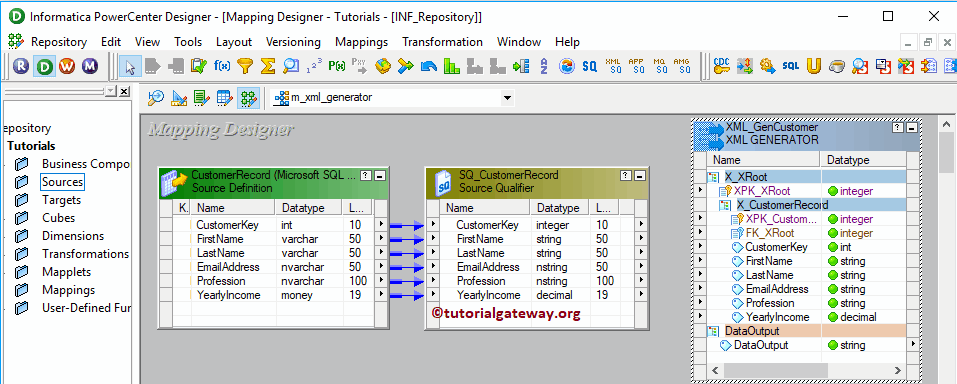Click YearlyIncome input port arrow in SQ_CustomerRecord
Image resolution: width=957 pixels, height=384 pixels.
tap(433, 295)
